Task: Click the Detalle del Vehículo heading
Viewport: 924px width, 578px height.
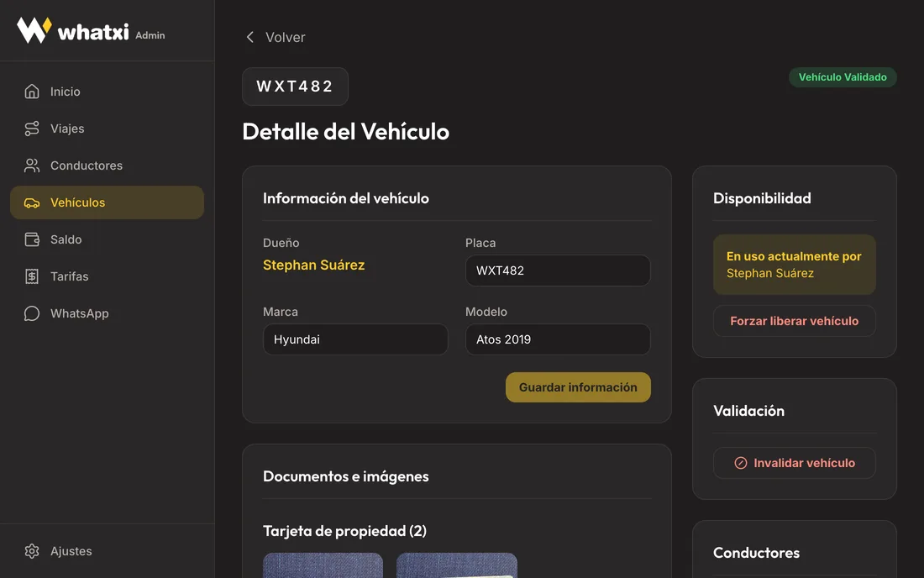Action: coord(346,131)
